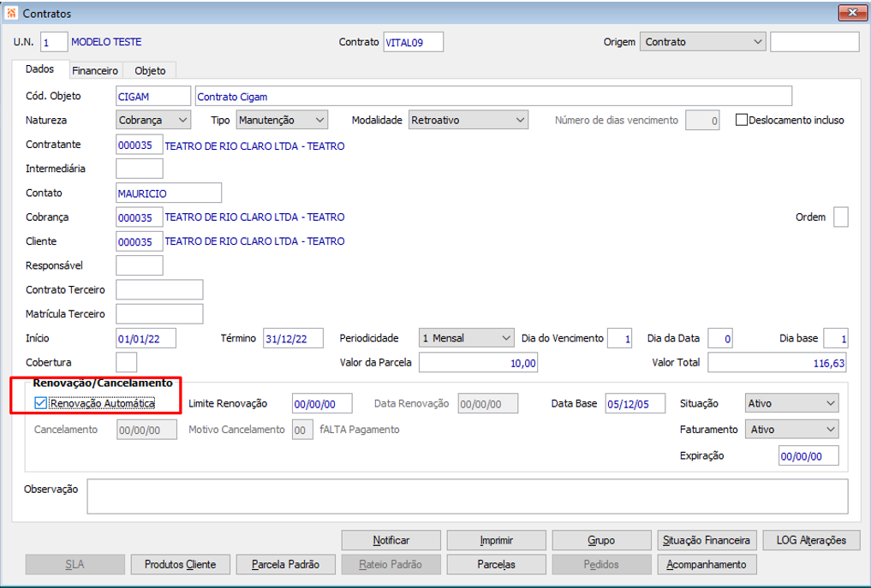This screenshot has width=871, height=588.
Task: Click the Limite Renovação date field
Action: click(322, 404)
